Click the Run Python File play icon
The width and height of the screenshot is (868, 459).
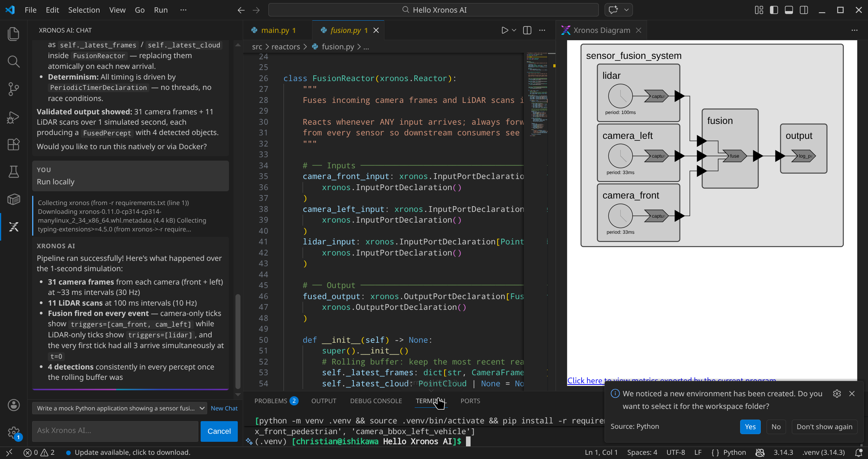tap(505, 30)
